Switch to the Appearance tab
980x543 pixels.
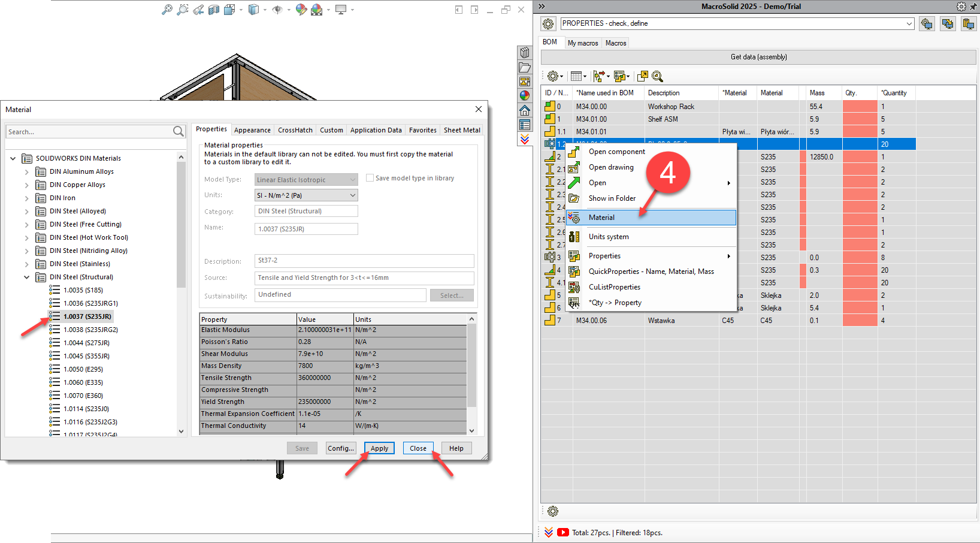click(252, 130)
